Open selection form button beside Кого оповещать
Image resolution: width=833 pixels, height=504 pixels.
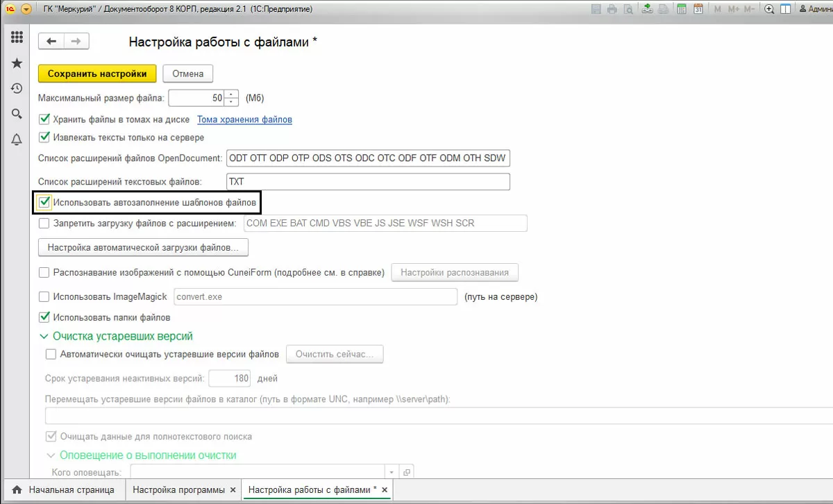[407, 472]
